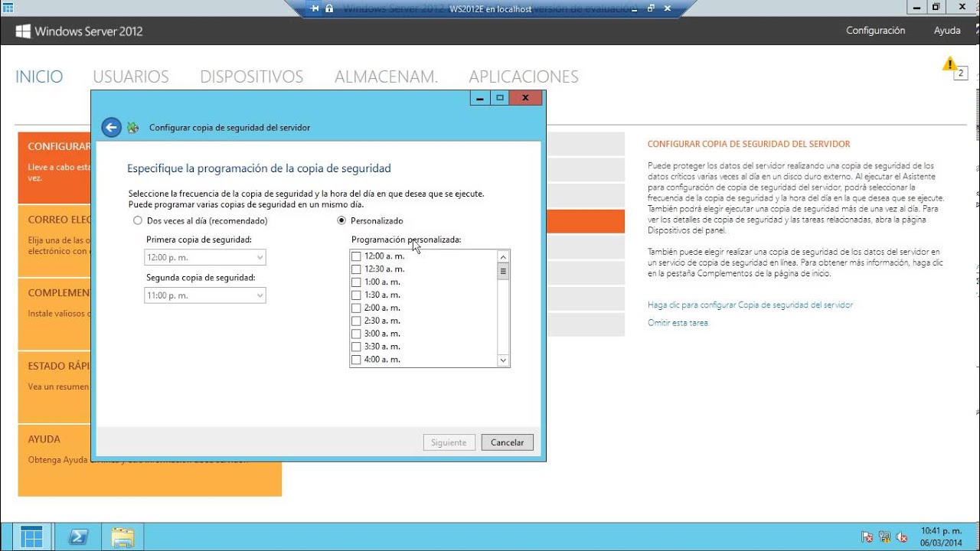This screenshot has width=980, height=551.
Task: Open Action Center flag tray icon
Action: point(867,537)
